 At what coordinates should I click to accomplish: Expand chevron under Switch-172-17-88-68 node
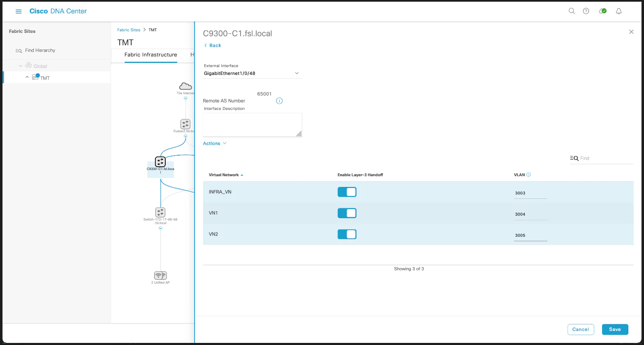160,228
